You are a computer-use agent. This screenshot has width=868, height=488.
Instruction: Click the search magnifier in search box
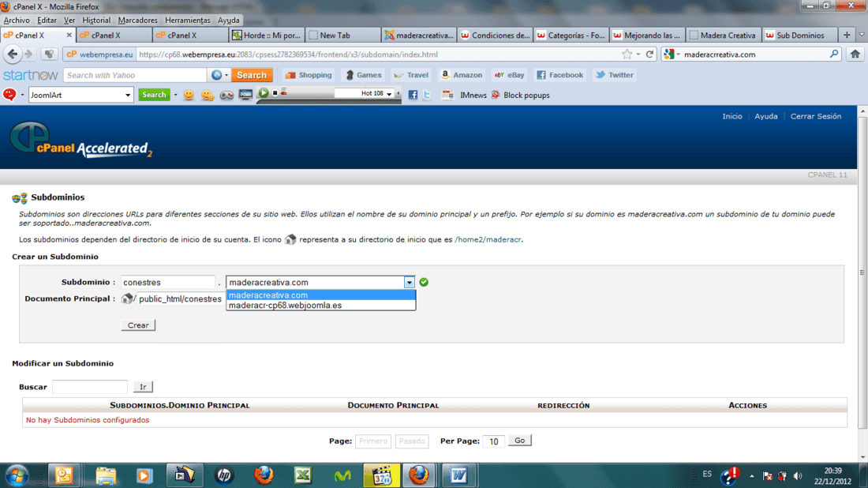pyautogui.click(x=834, y=54)
